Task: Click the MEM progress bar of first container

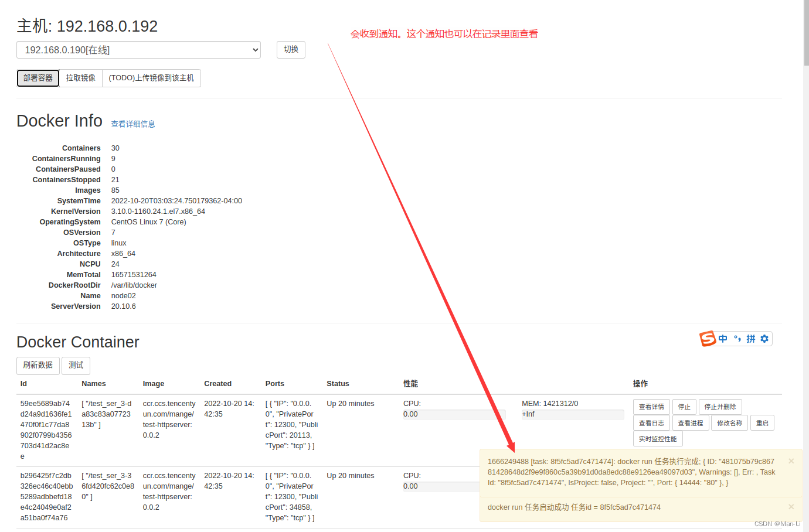Action: point(573,414)
